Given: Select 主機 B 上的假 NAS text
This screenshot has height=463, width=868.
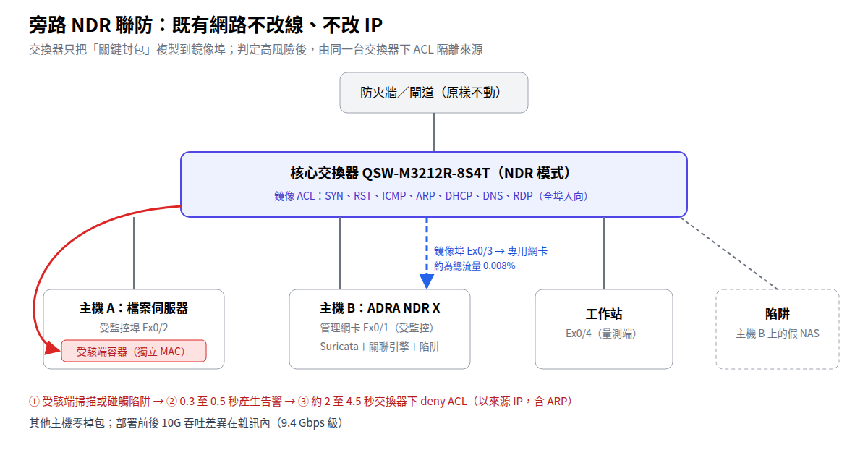Looking at the screenshot, I should coord(778,334).
